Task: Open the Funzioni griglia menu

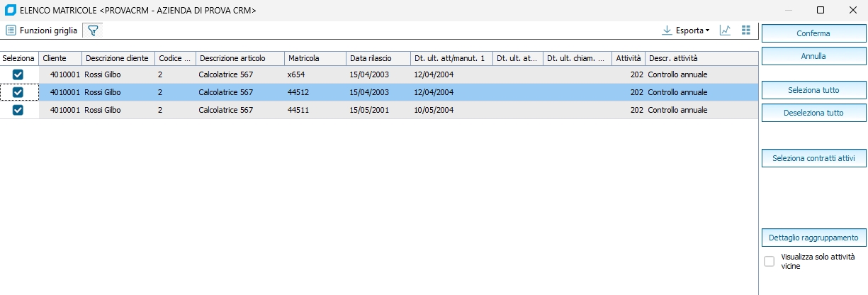Action: coord(41,30)
